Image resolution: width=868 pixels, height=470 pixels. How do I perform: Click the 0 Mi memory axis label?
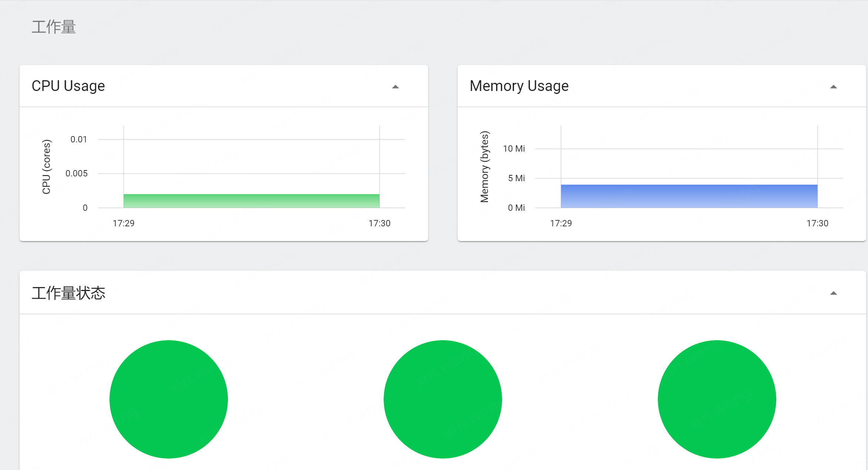click(x=517, y=208)
